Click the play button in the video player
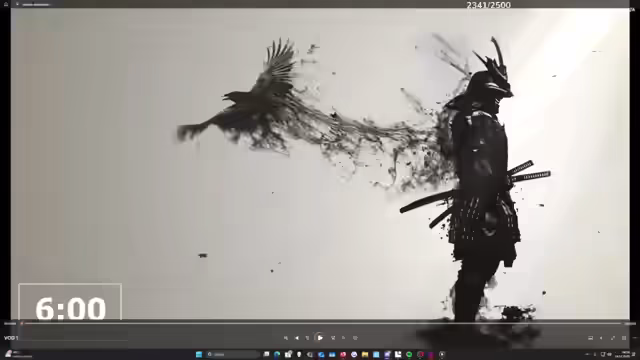Viewport: 640px width, 360px height. point(320,338)
